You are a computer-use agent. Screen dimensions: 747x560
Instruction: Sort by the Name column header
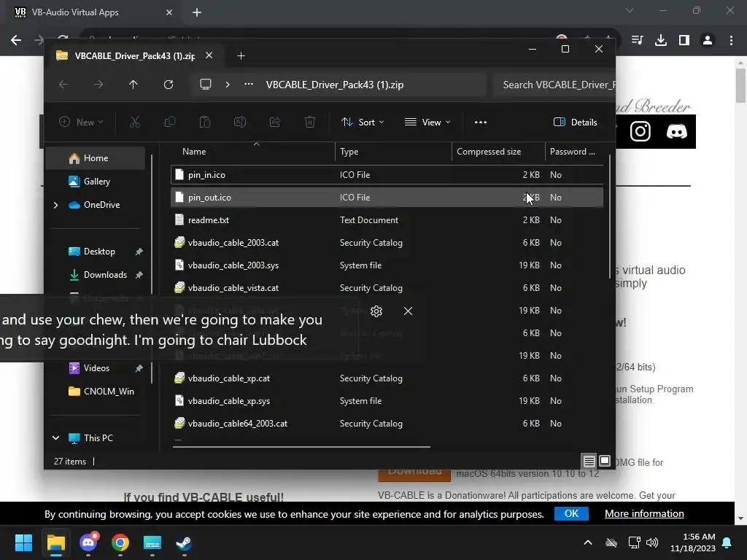click(194, 152)
